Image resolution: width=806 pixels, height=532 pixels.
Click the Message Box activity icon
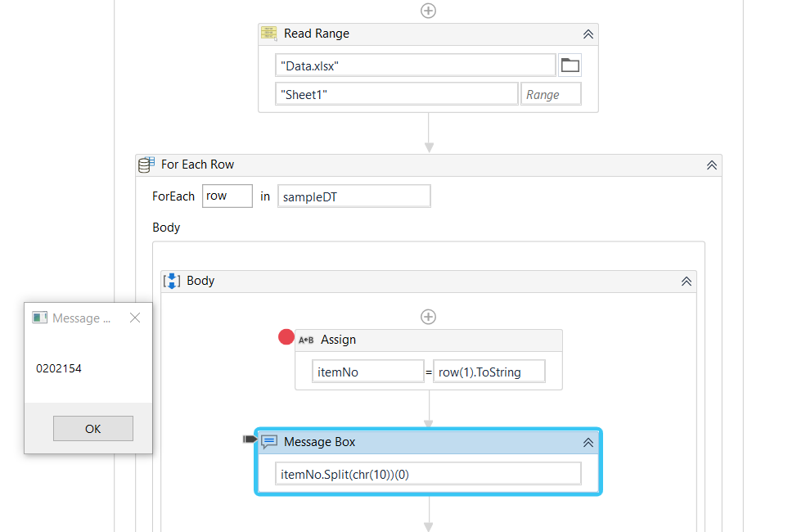(x=269, y=442)
